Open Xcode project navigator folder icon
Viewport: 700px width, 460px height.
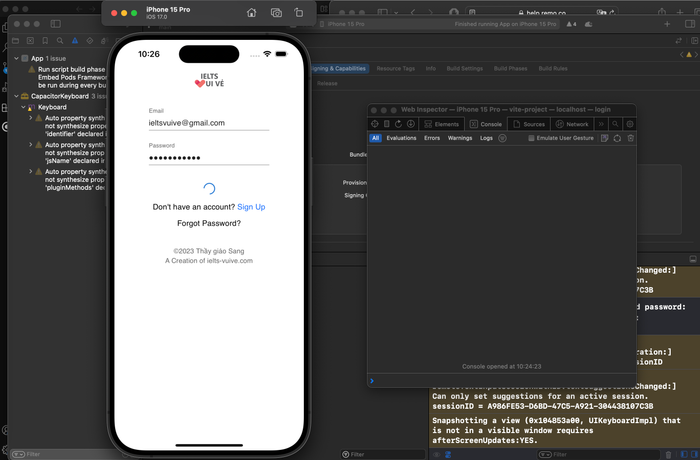16,41
